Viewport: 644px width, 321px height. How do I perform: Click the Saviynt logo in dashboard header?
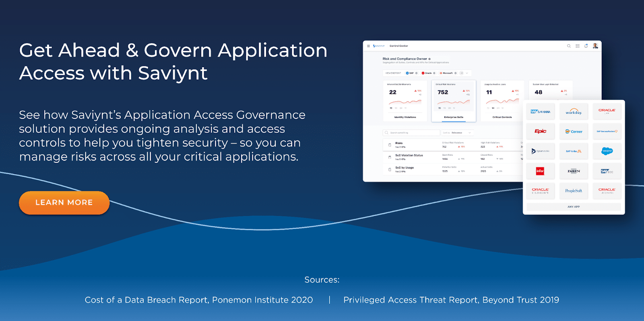pyautogui.click(x=379, y=46)
